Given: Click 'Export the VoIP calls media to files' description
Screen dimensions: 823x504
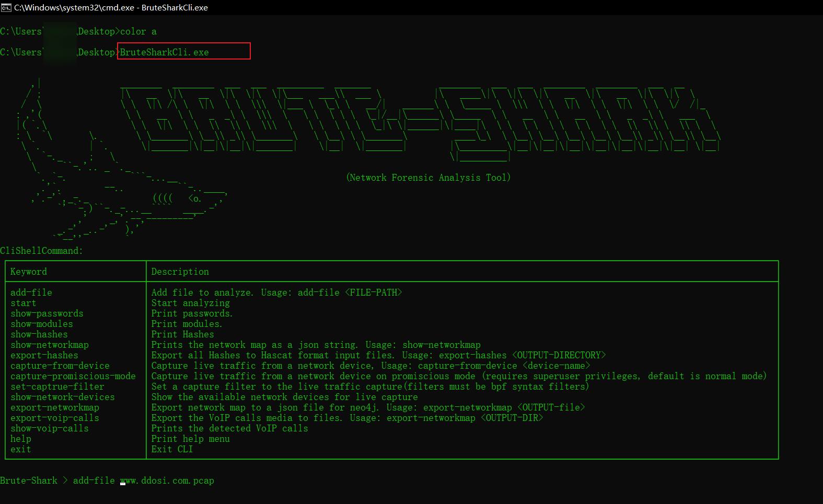Looking at the screenshot, I should coord(347,418).
